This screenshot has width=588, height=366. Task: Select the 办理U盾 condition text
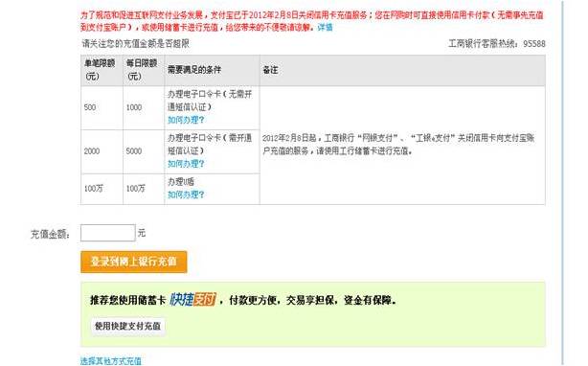(181, 182)
